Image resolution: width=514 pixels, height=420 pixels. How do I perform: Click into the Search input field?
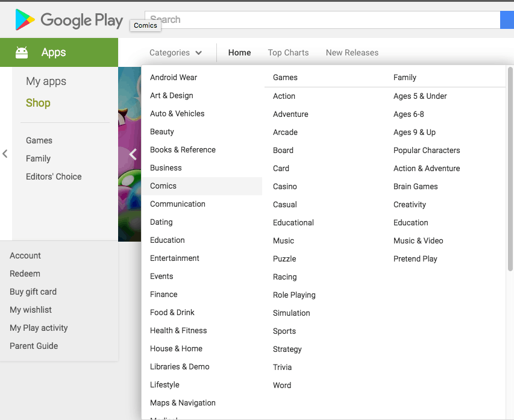pyautogui.click(x=322, y=20)
